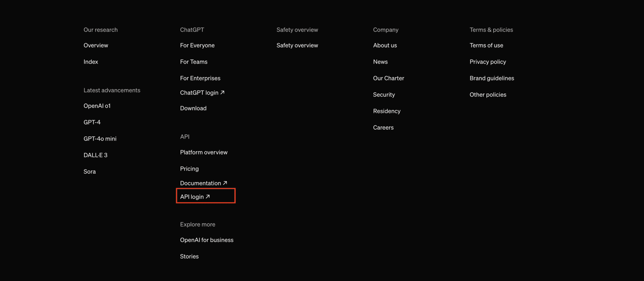Click the API login external arrow icon
Viewport: 644px width, 281px height.
point(208,197)
